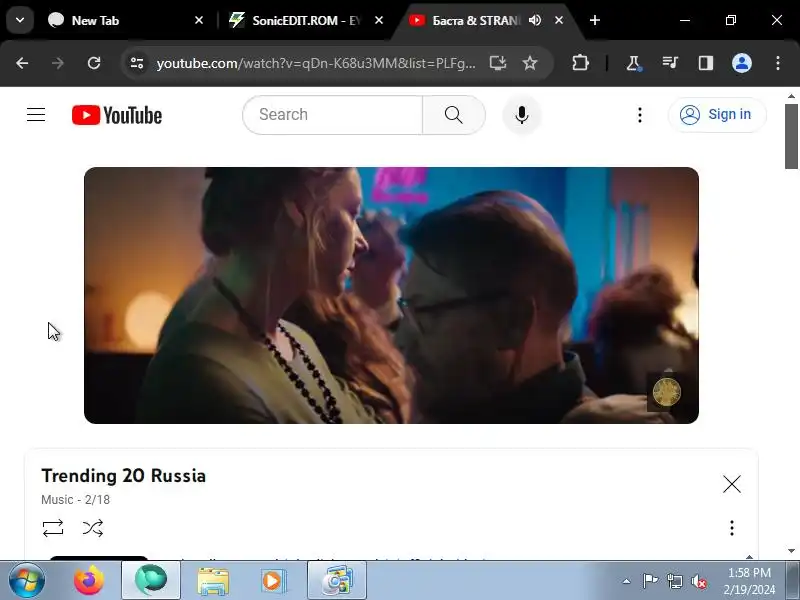Image resolution: width=800 pixels, height=600 pixels.
Task: Open YouTube settings three-dot menu
Action: [639, 115]
